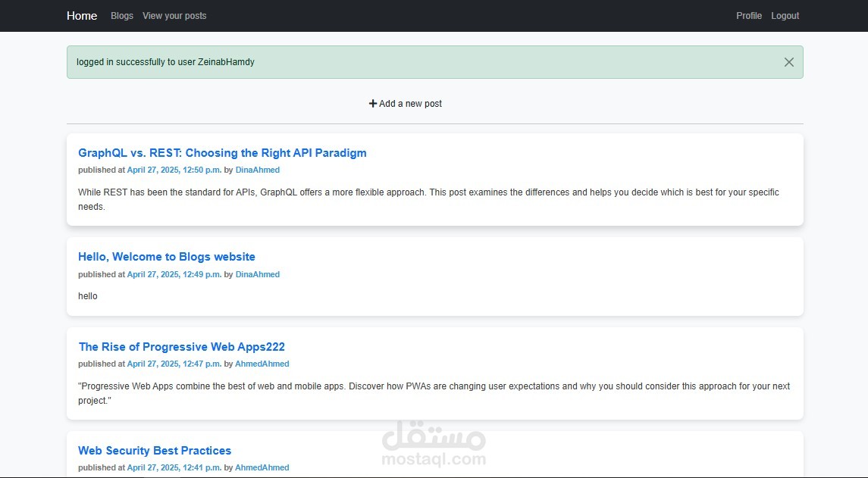This screenshot has width=868, height=478.
Task: Open The Rise of Progressive Web Apps222 post
Action: point(182,347)
